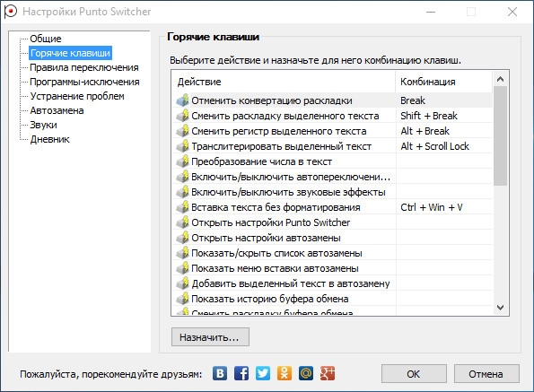Screen dimensions: 534x392
Task: Select row Показать меню вставки автозамены
Action: 332,268
